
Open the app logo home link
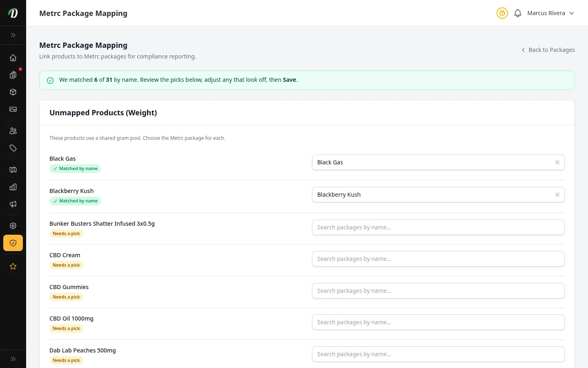point(13,13)
